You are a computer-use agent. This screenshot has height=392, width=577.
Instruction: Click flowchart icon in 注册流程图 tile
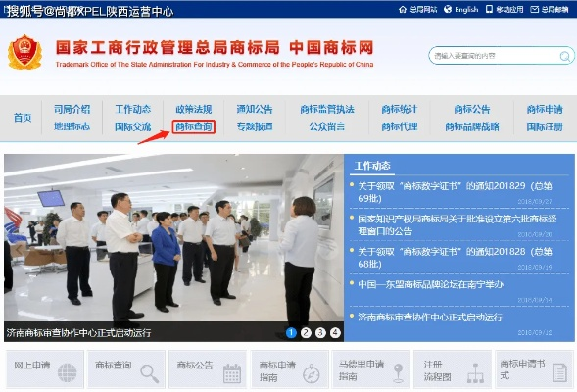point(475,372)
